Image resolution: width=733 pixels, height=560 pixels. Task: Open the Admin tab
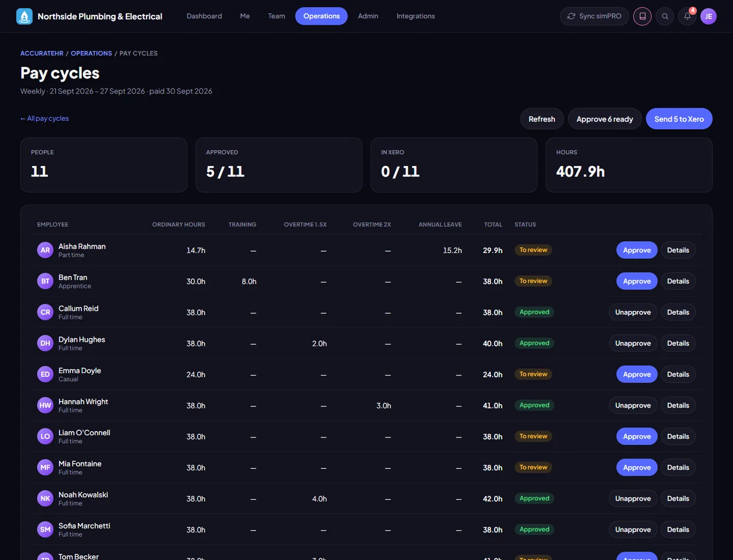pos(368,16)
